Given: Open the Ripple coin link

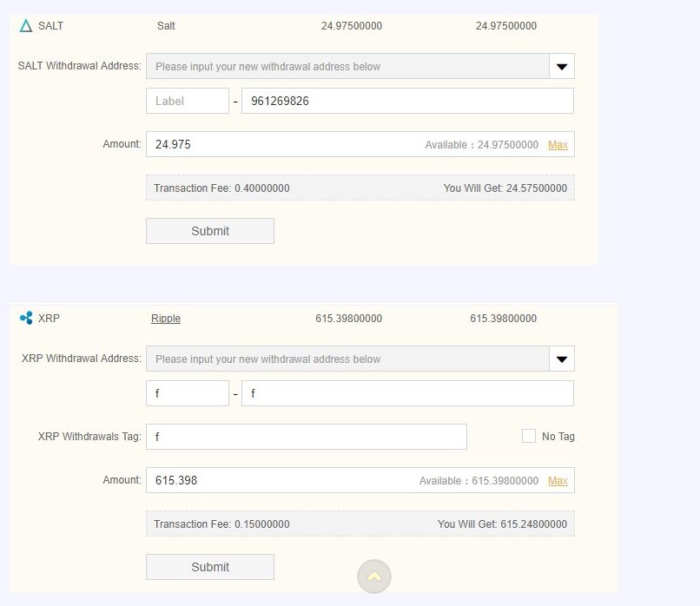Looking at the screenshot, I should [166, 318].
